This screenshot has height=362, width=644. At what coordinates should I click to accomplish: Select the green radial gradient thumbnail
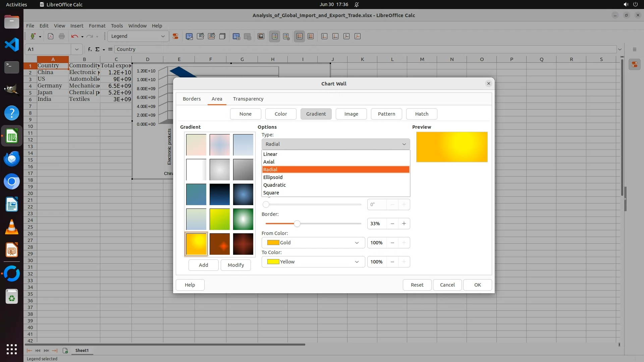click(243, 219)
